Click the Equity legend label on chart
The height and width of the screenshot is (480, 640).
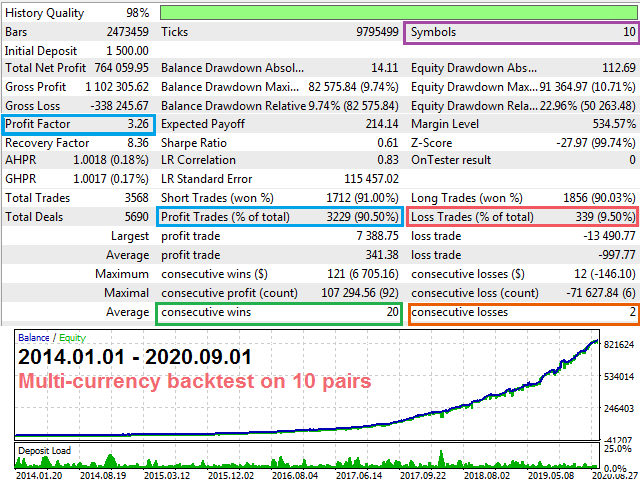pyautogui.click(x=72, y=337)
